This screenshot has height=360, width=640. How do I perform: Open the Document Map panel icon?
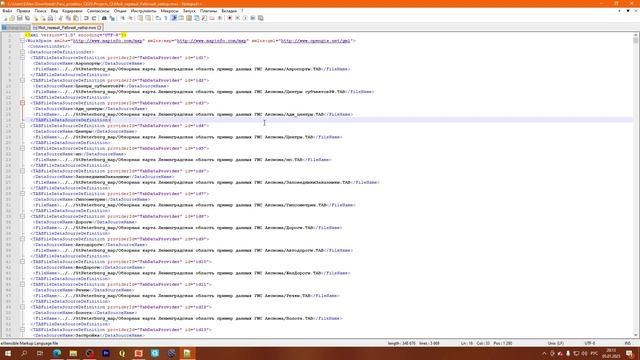click(189, 18)
